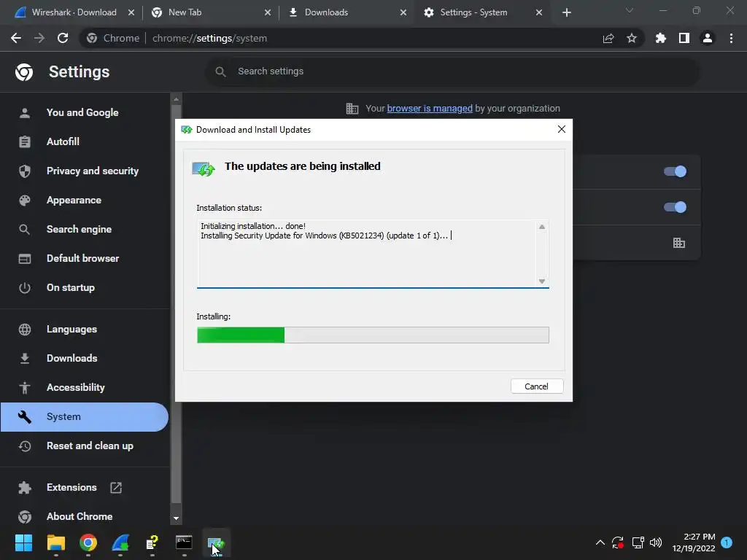747x560 pixels.
Task: Open Default browser settings
Action: tap(83, 258)
